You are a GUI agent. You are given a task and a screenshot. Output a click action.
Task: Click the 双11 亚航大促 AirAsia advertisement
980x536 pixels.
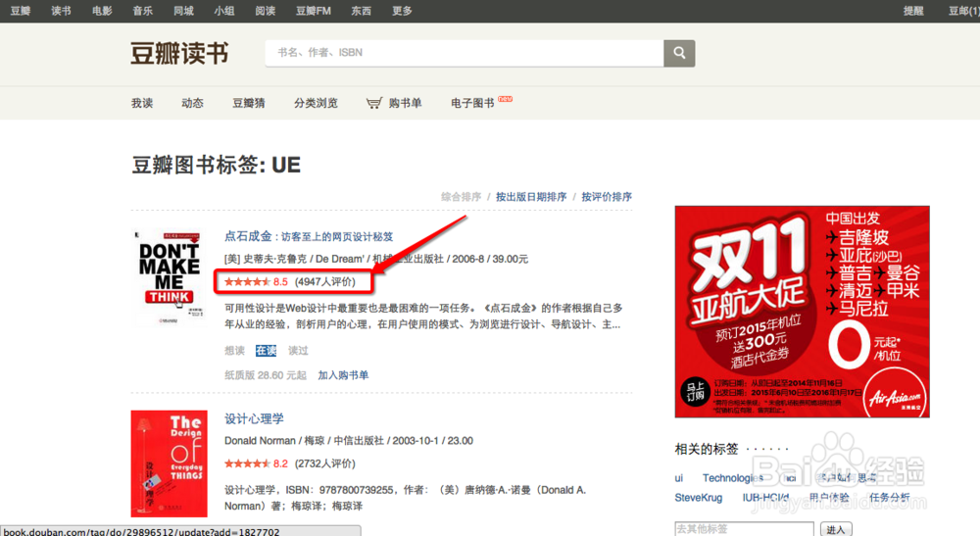(802, 311)
